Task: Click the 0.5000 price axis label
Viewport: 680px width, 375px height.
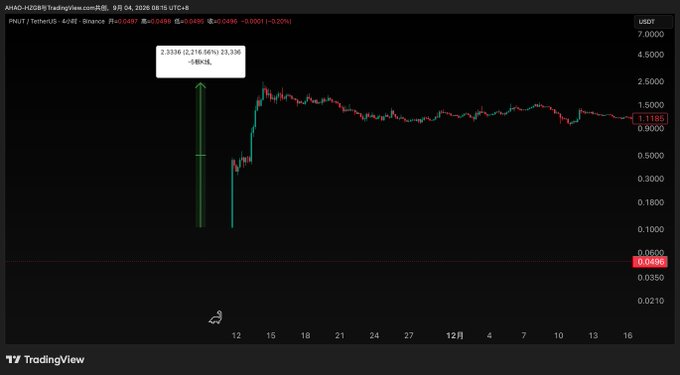Action: [x=651, y=156]
